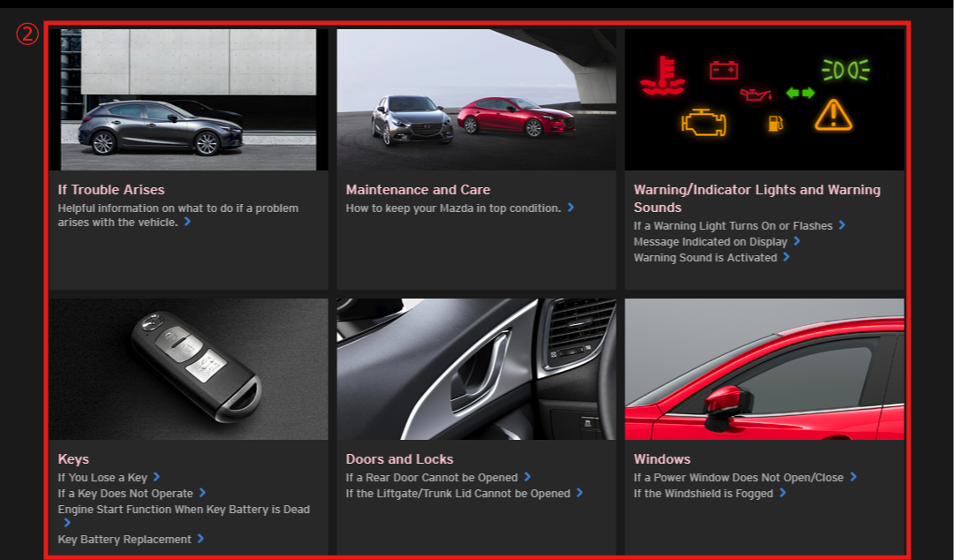Click chevron after Message Indicated on Display
954x560 pixels.
point(796,240)
